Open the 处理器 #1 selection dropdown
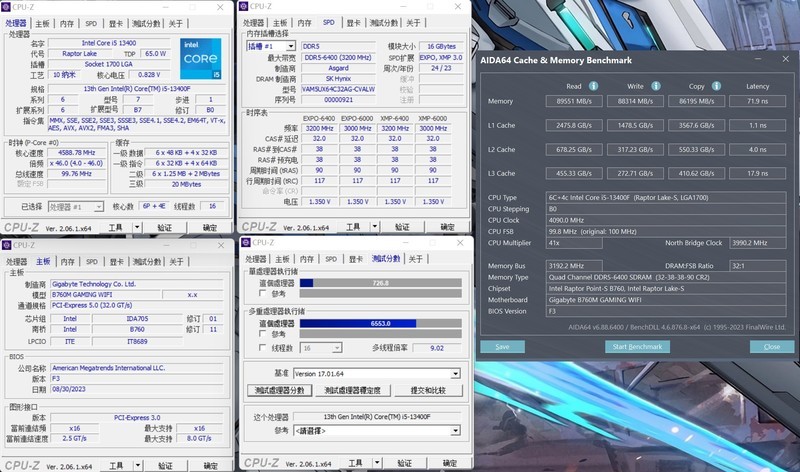This screenshot has width=800, height=472. [x=98, y=207]
